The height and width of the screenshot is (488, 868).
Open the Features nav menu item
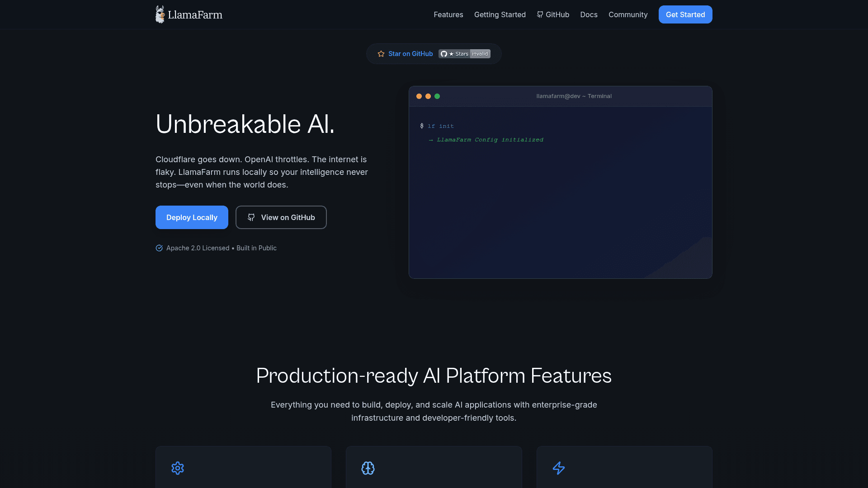pos(448,14)
